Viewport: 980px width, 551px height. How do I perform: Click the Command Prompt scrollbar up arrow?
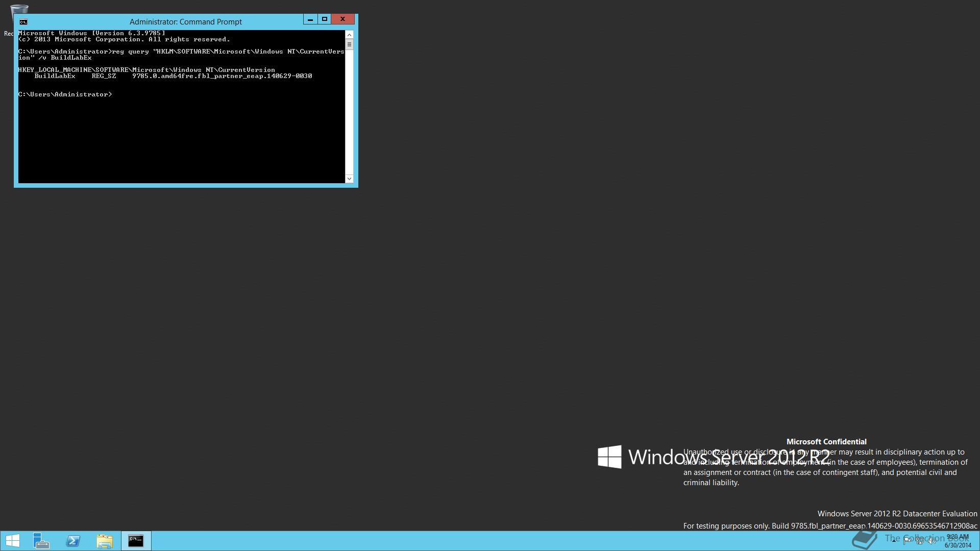pyautogui.click(x=349, y=35)
